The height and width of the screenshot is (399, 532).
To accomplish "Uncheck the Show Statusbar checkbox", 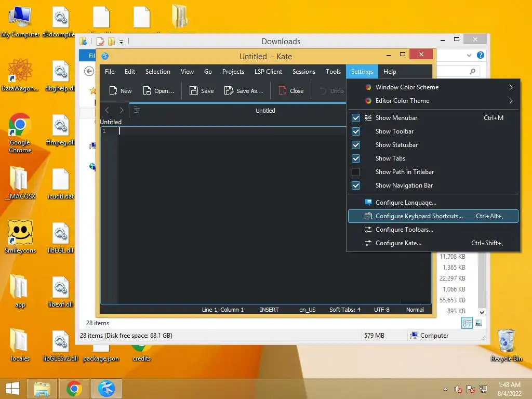I will pyautogui.click(x=356, y=145).
